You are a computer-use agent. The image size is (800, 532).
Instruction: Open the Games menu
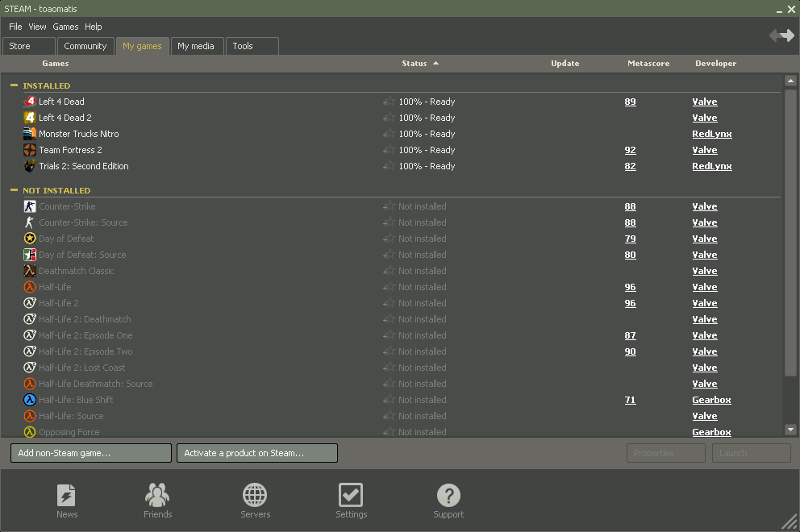click(65, 27)
